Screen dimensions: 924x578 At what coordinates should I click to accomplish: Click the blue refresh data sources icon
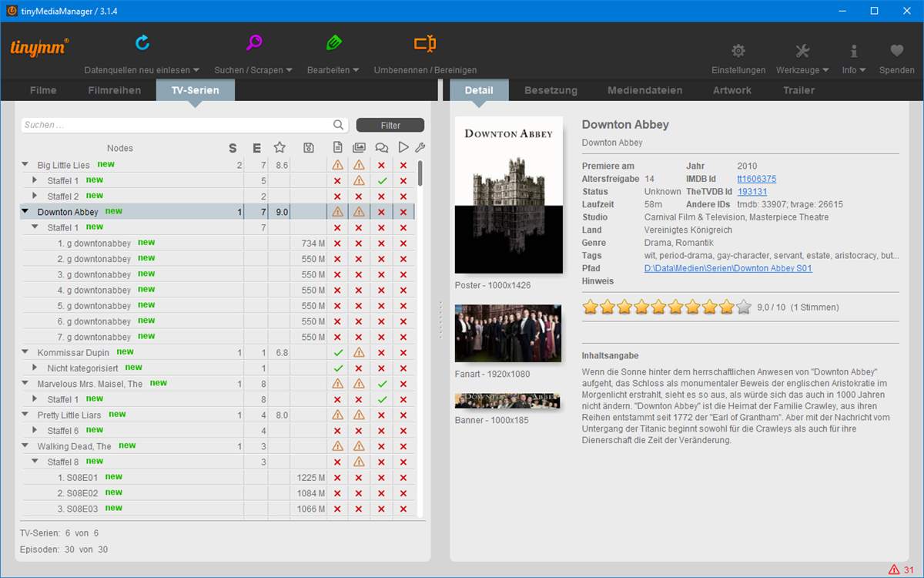(x=142, y=42)
